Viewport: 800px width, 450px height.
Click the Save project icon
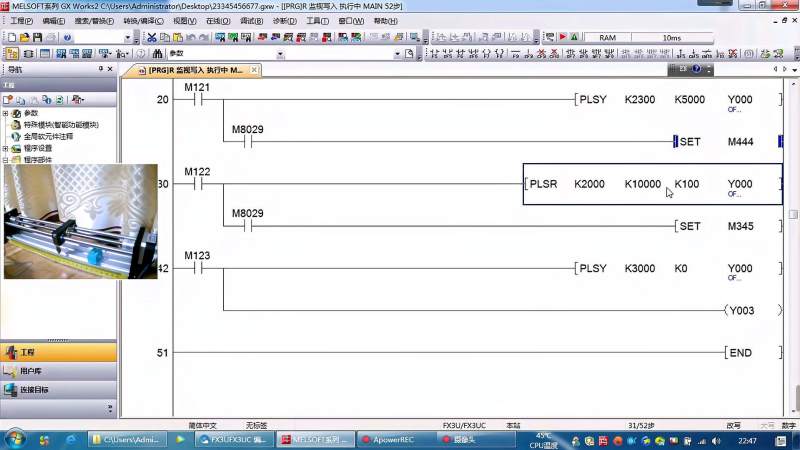click(37, 37)
